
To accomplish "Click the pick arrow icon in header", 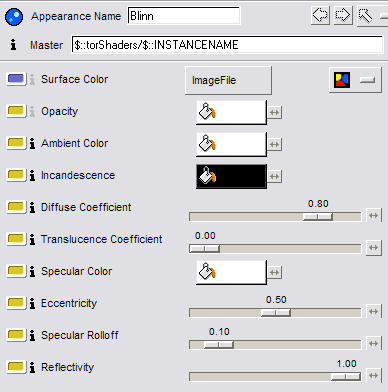I will tap(365, 15).
